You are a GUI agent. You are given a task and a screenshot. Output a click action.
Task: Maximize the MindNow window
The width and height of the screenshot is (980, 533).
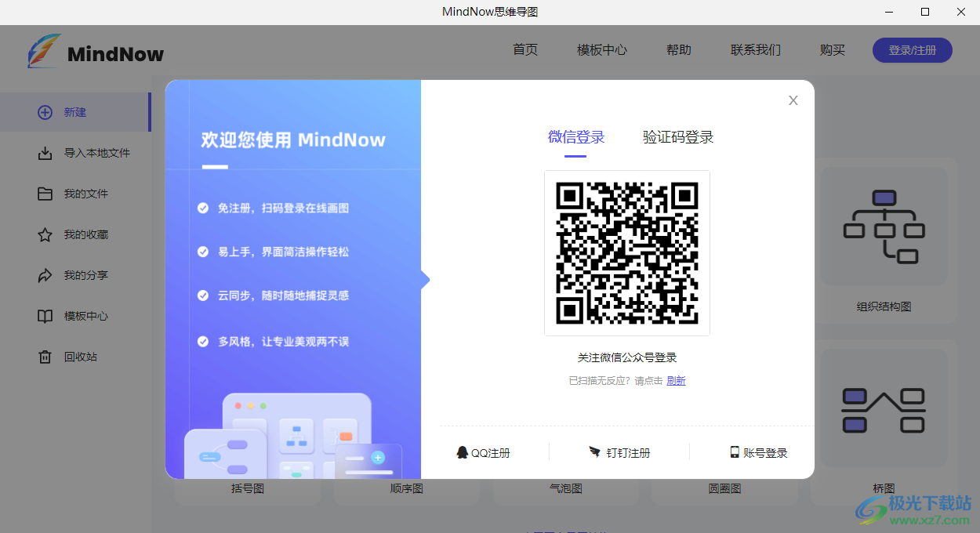tap(925, 12)
